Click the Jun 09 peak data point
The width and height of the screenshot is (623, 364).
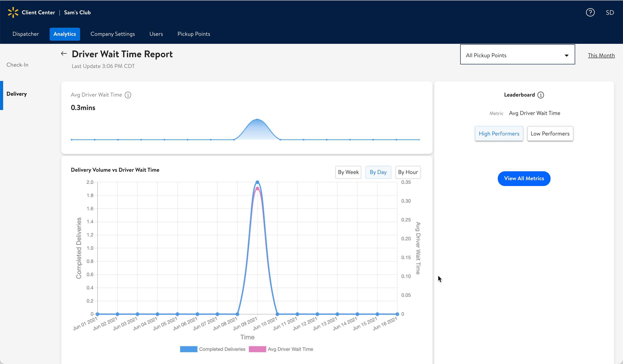[257, 182]
